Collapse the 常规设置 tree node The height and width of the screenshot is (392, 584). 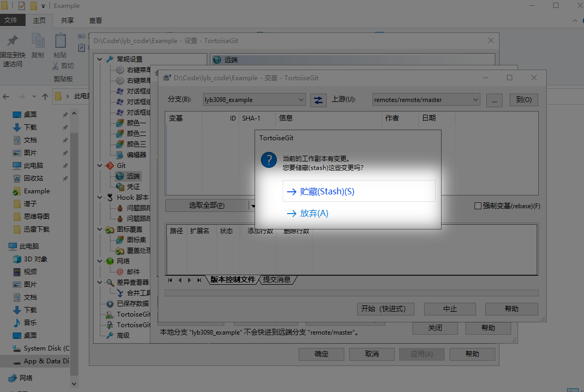tap(100, 59)
